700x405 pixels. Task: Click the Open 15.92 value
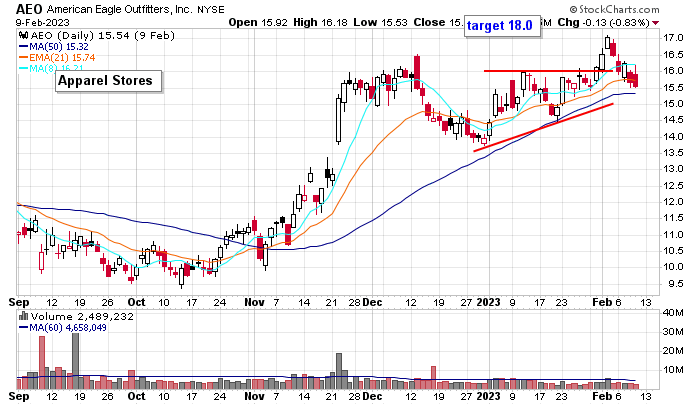(x=258, y=22)
